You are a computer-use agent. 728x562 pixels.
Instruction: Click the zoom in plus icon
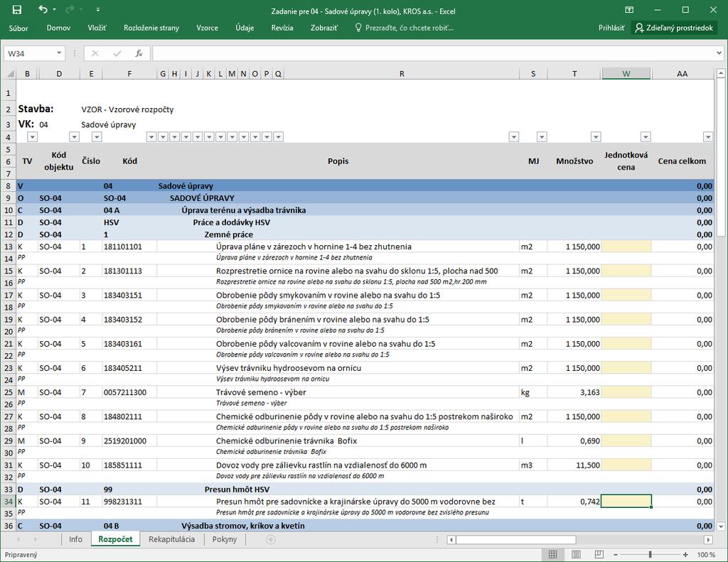685,555
